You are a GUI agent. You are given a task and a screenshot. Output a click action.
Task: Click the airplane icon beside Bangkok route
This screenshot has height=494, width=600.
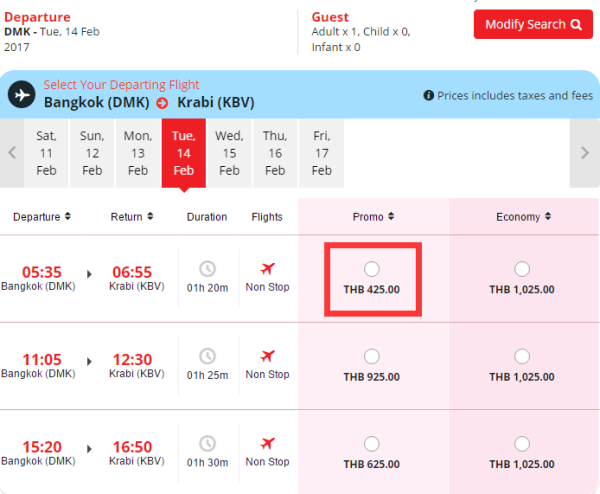pyautogui.click(x=20, y=94)
